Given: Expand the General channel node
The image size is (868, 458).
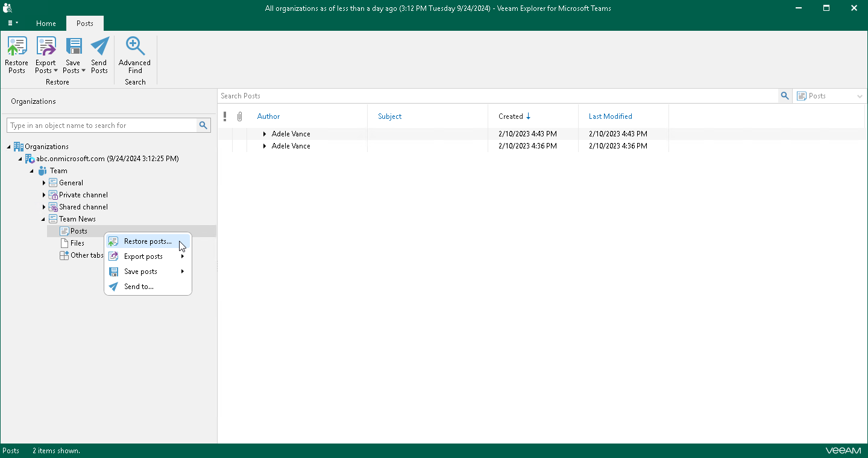Looking at the screenshot, I should pyautogui.click(x=44, y=183).
